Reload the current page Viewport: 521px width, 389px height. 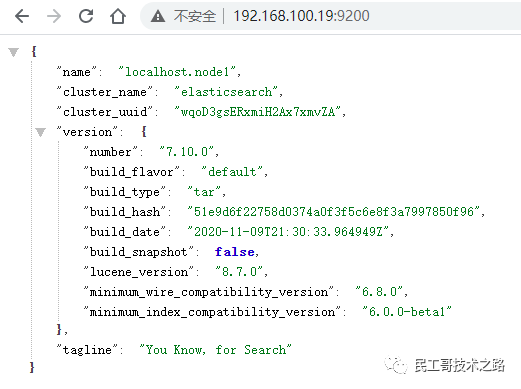pos(86,16)
